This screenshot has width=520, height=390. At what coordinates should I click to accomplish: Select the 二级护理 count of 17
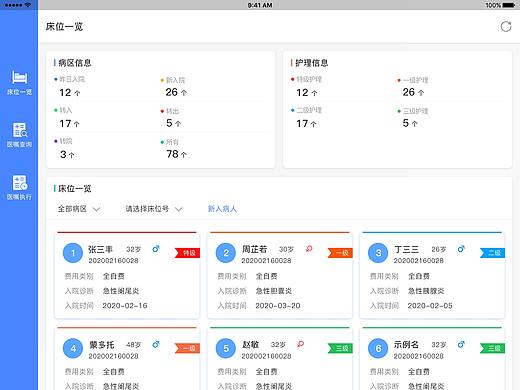point(306,124)
